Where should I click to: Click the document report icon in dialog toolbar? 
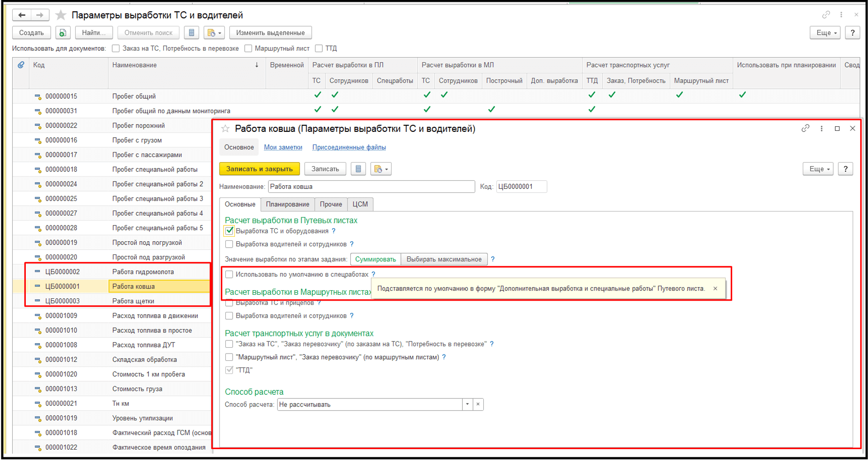pos(358,169)
